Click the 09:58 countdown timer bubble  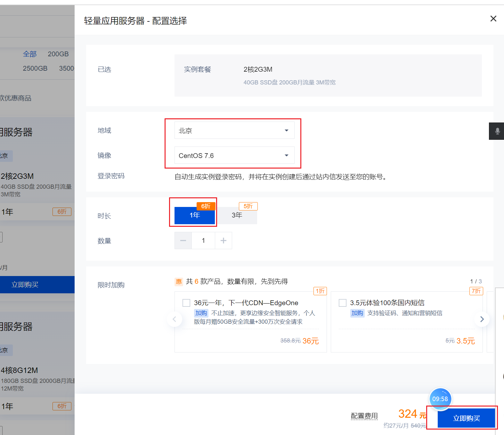coord(440,399)
